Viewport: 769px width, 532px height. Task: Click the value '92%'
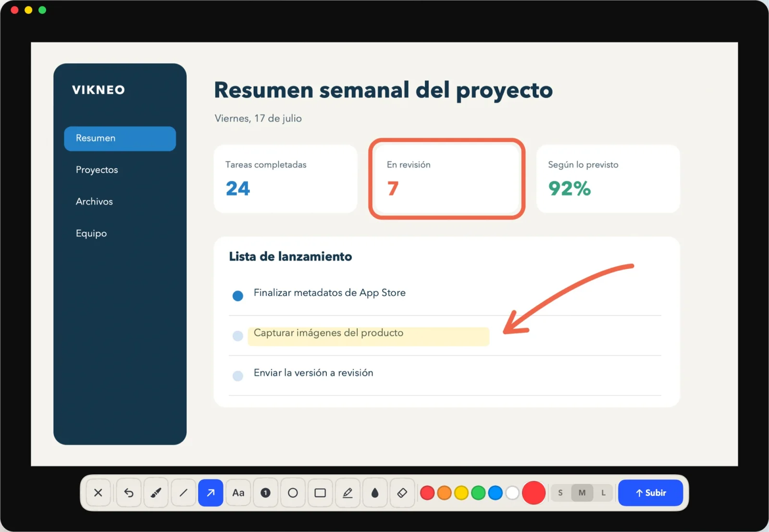pos(570,188)
